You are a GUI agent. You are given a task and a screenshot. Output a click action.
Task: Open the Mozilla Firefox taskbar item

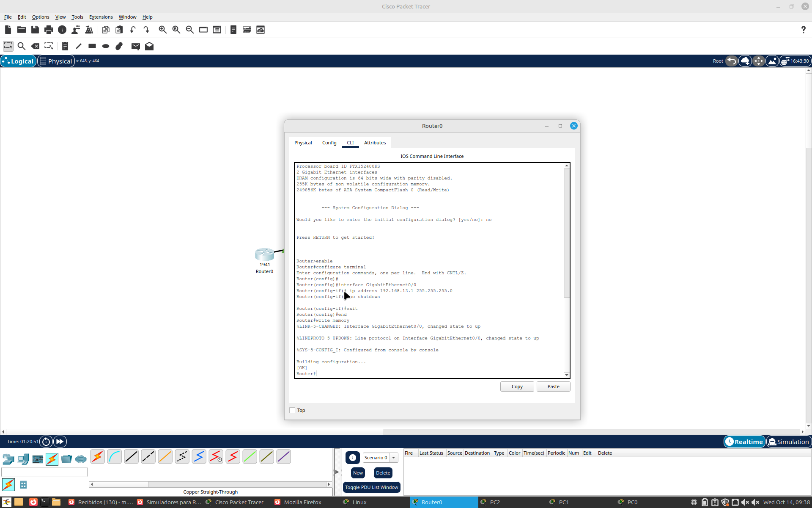coord(303,502)
